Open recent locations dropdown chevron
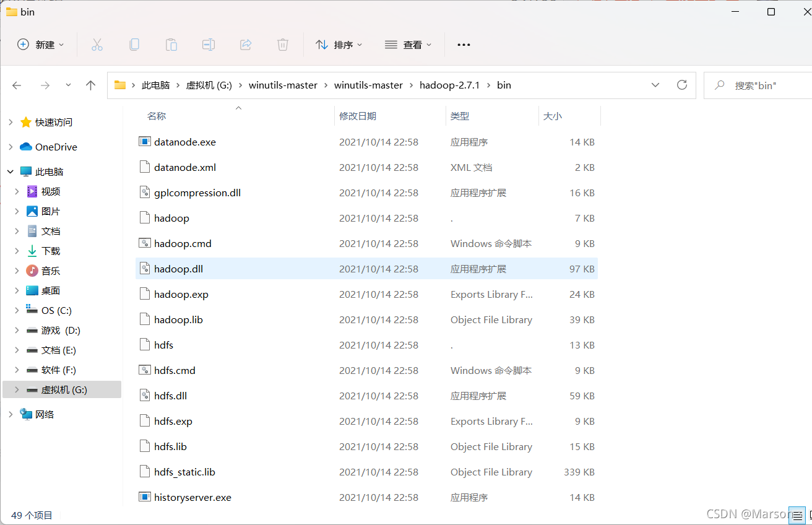The height and width of the screenshot is (525, 812). point(68,85)
